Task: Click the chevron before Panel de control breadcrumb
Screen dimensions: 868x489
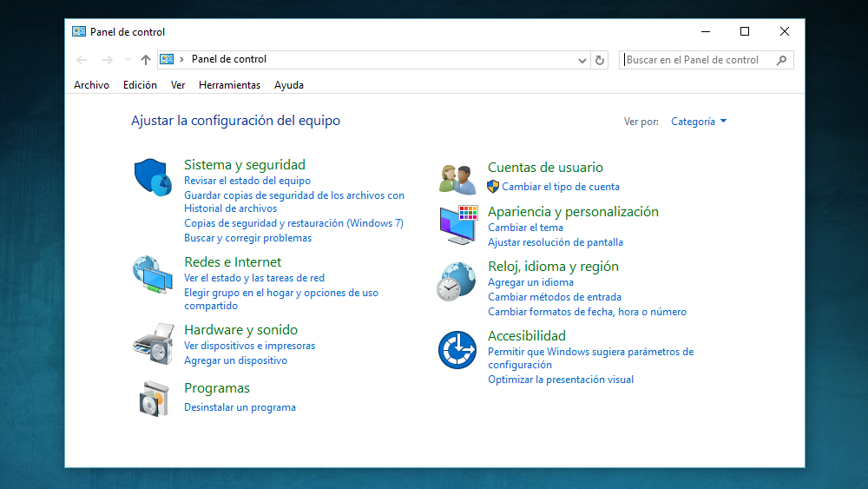Action: [x=181, y=59]
